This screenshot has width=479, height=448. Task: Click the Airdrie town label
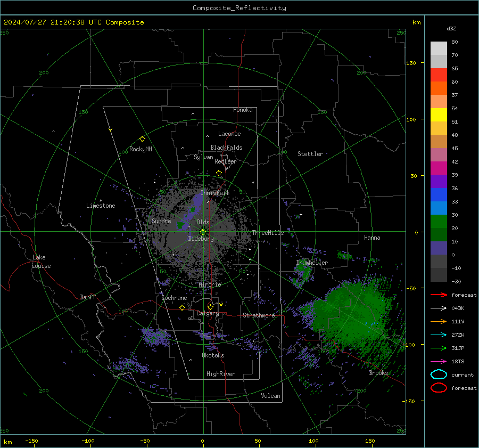click(x=210, y=284)
